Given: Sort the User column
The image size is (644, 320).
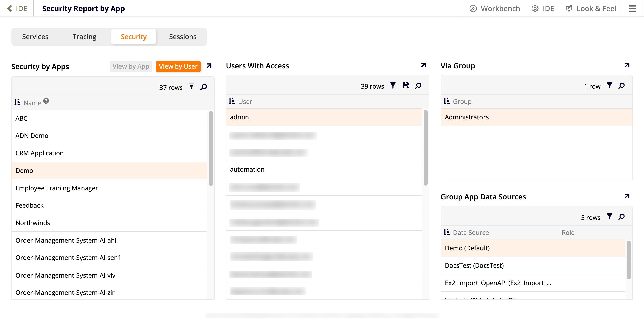Looking at the screenshot, I should (x=232, y=101).
